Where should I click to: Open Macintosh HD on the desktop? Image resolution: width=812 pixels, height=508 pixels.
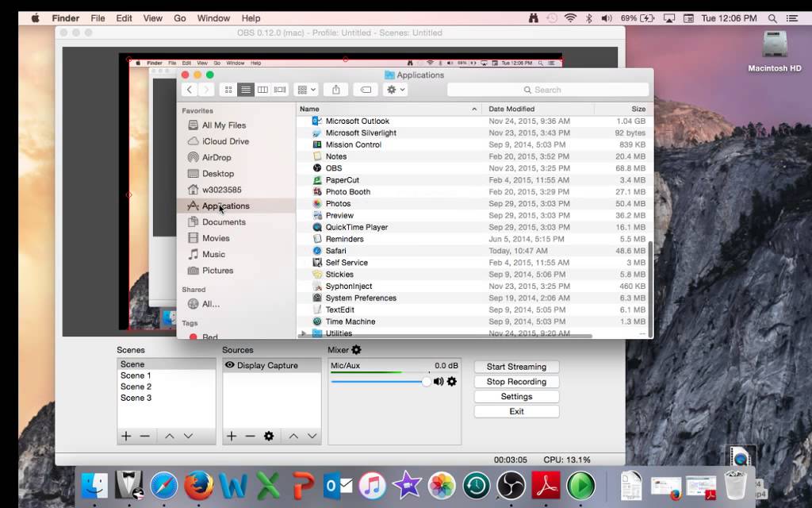[774, 51]
